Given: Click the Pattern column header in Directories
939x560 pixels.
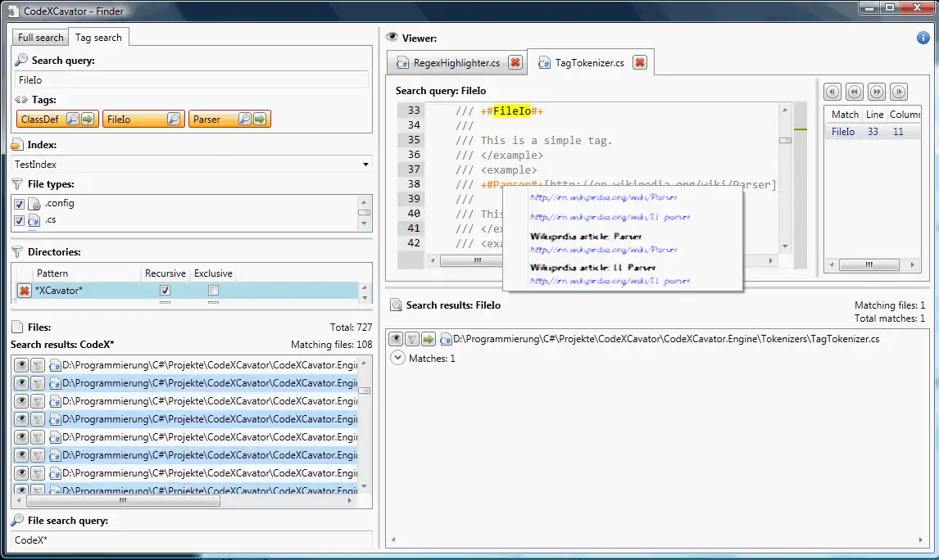Looking at the screenshot, I should 52,273.
